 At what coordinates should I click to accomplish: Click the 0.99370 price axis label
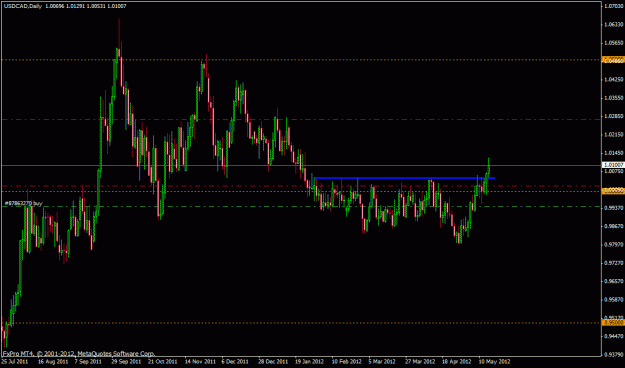(614, 209)
